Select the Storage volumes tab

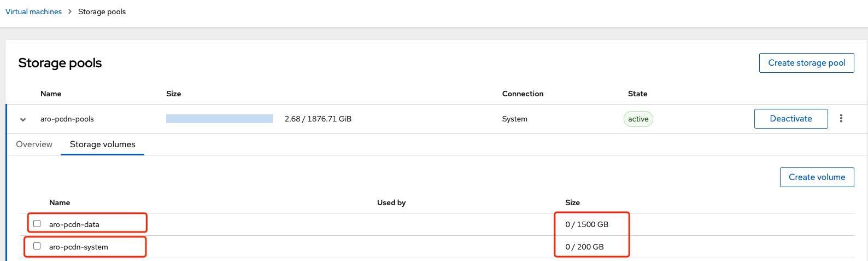pos(102,144)
